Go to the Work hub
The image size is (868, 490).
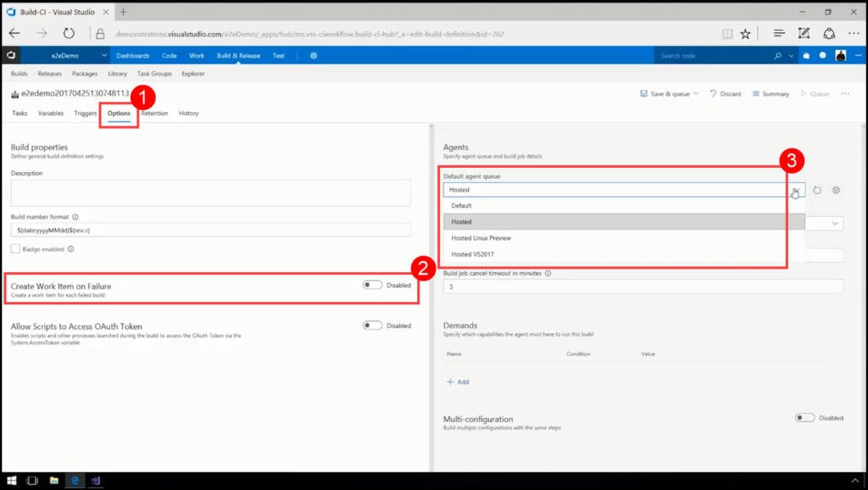(x=197, y=56)
